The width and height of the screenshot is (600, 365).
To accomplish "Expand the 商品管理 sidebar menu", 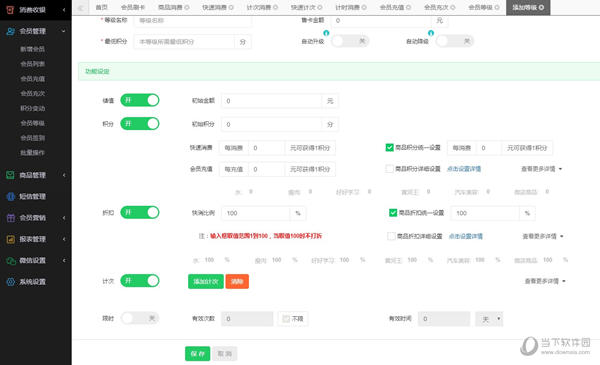I will pyautogui.click(x=64, y=175).
